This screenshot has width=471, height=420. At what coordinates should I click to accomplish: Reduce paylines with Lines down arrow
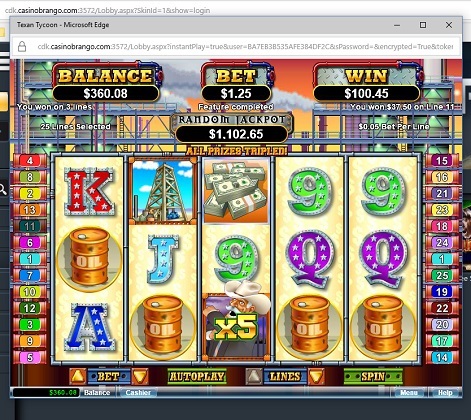(x=316, y=376)
